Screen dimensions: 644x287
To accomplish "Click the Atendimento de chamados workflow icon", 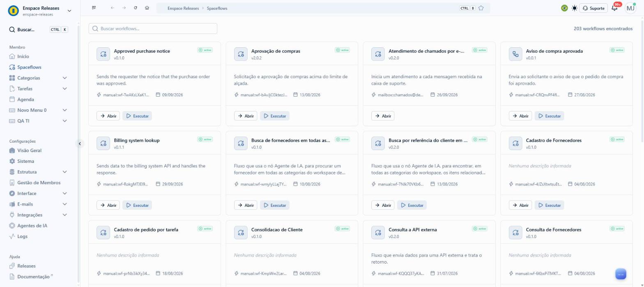I will point(378,54).
